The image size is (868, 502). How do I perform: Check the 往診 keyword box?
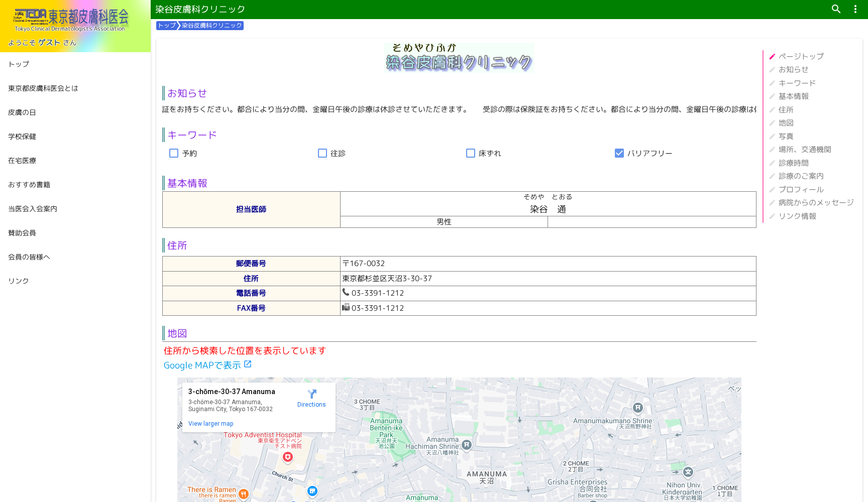322,153
